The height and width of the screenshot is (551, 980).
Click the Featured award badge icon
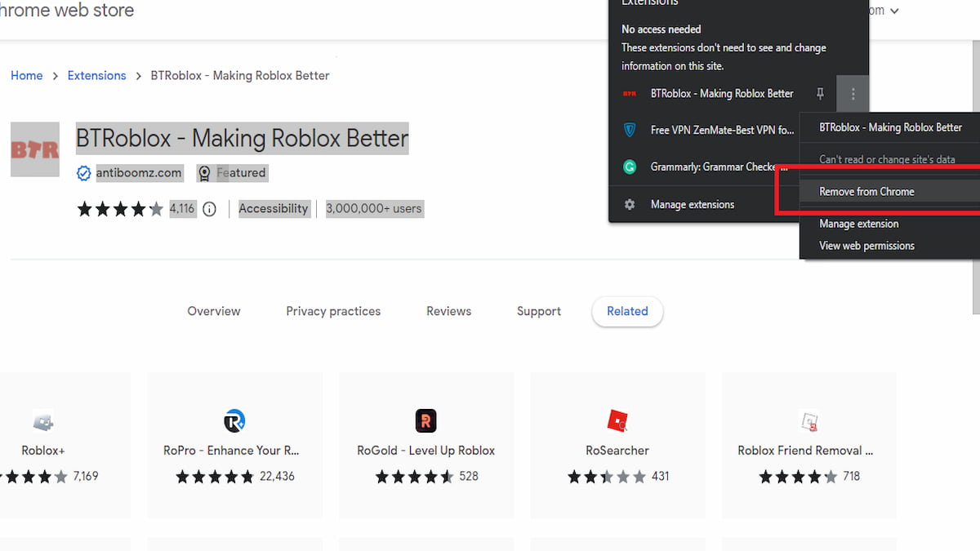(x=203, y=172)
